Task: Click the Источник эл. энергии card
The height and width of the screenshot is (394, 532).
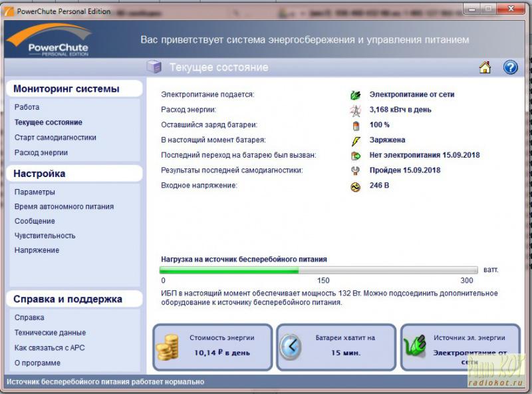Action: point(460,347)
